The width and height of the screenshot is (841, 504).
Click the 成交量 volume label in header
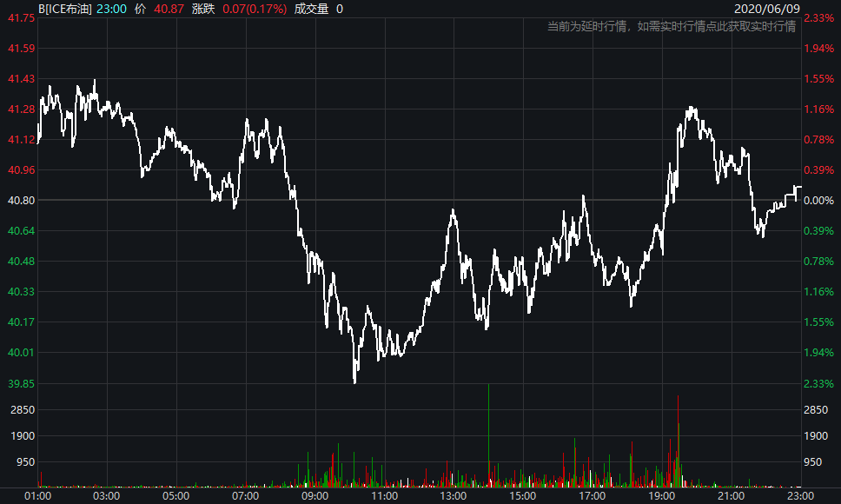point(310,8)
